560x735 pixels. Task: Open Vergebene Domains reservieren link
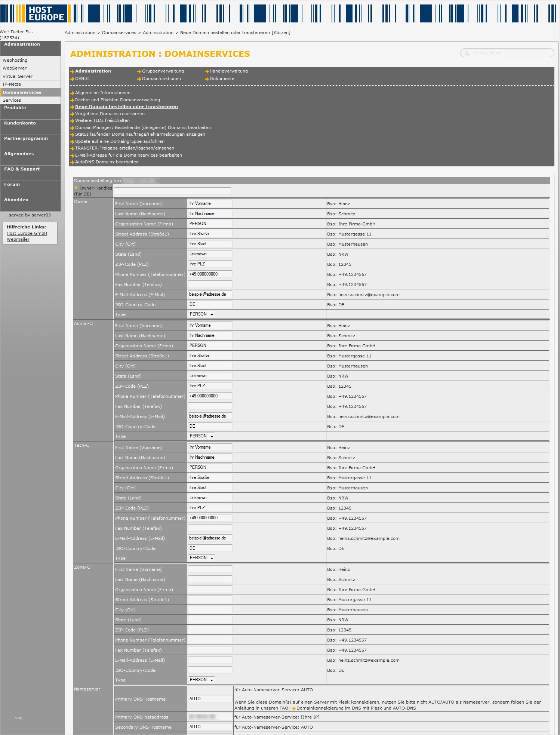(x=110, y=114)
